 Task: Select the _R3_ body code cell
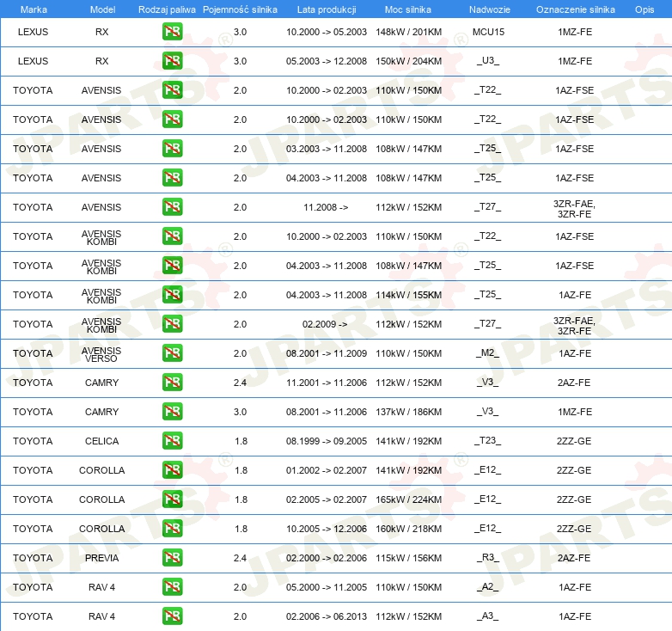488,558
